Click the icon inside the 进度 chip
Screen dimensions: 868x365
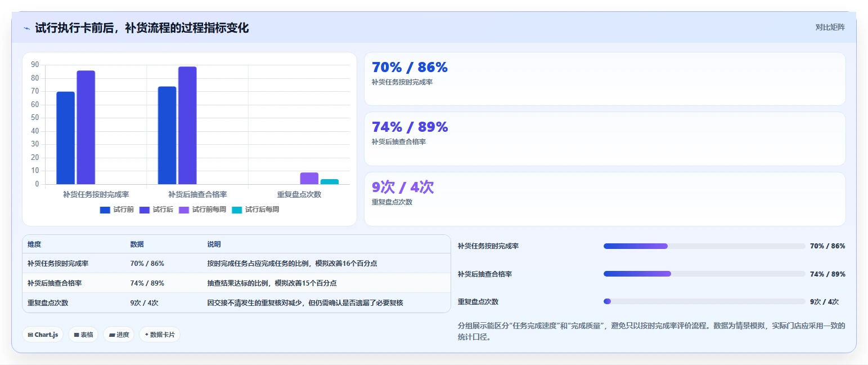pos(111,335)
